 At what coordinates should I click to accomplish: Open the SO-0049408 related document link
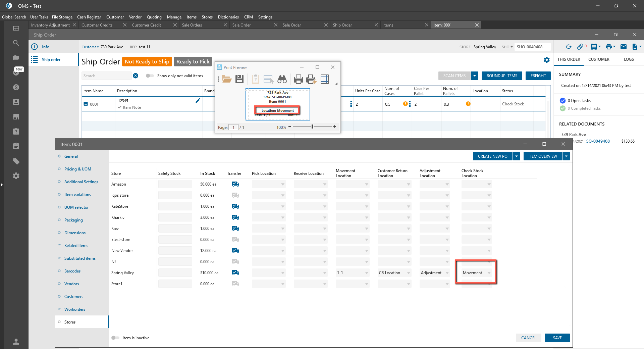598,141
